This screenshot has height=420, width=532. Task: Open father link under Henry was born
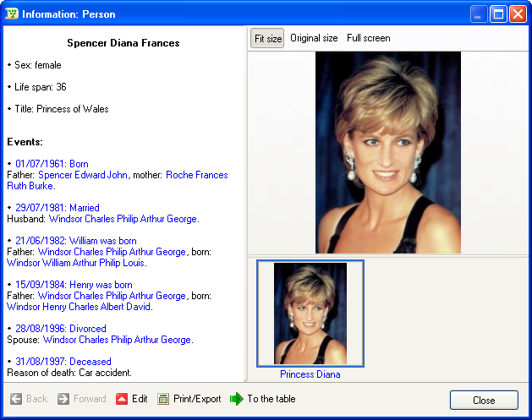coord(112,296)
